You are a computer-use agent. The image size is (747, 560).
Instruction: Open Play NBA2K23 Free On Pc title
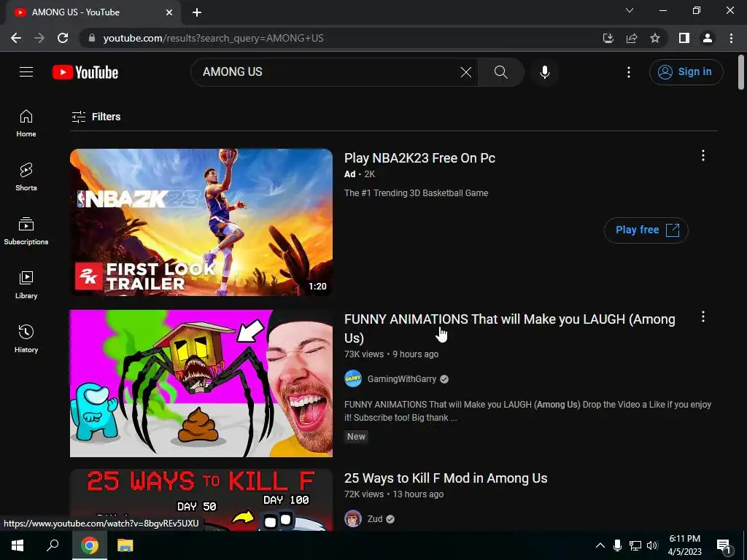(419, 158)
